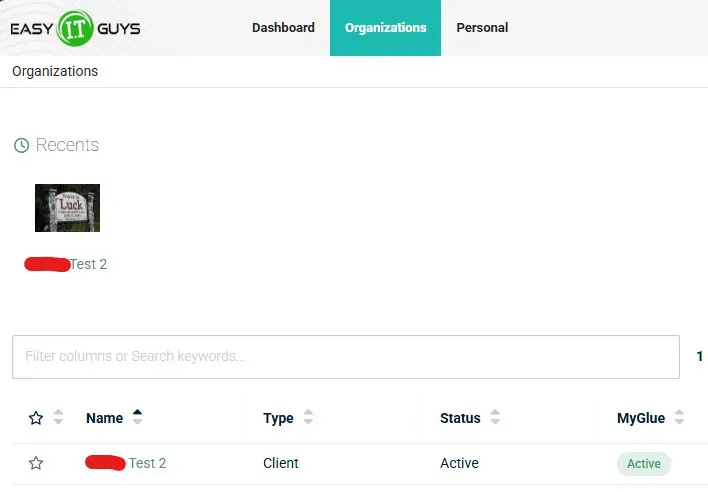Screen dimensions: 708x492
Task: Click sort arrows next to header star
Action: (58, 418)
